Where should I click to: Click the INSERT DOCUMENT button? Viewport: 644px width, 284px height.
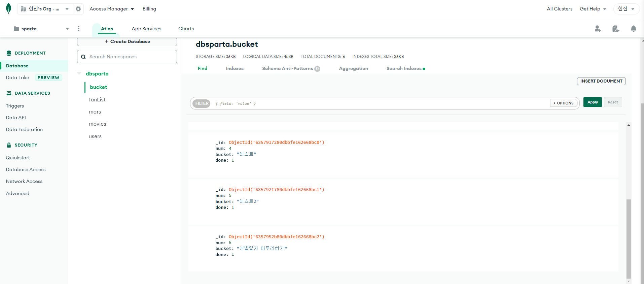pyautogui.click(x=601, y=81)
